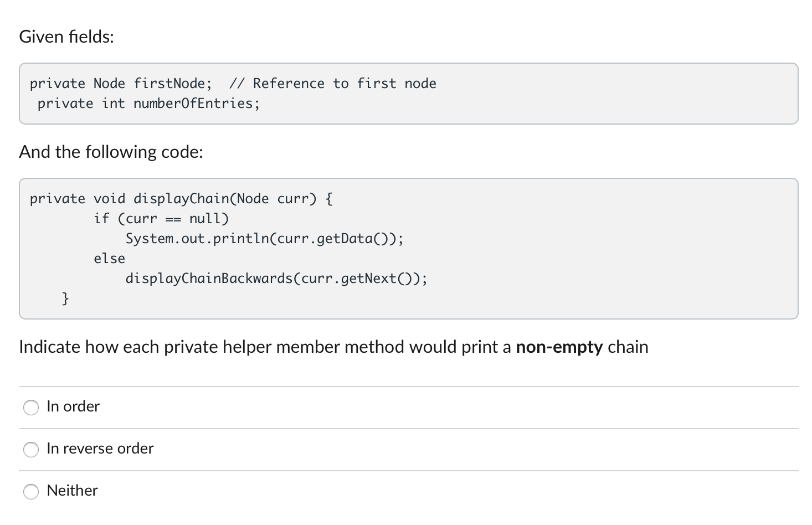
Task: Click the question prompt about helper methods
Action: 333,347
